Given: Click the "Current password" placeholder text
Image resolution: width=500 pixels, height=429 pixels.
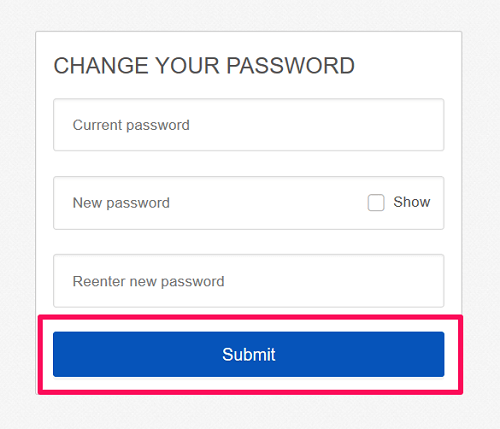Looking at the screenshot, I should tap(131, 125).
